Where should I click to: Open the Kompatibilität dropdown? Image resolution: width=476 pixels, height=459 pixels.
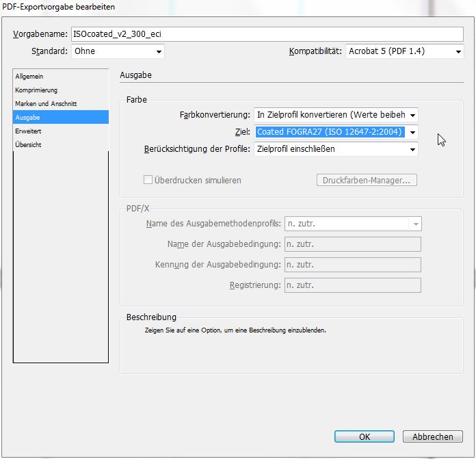[404, 51]
